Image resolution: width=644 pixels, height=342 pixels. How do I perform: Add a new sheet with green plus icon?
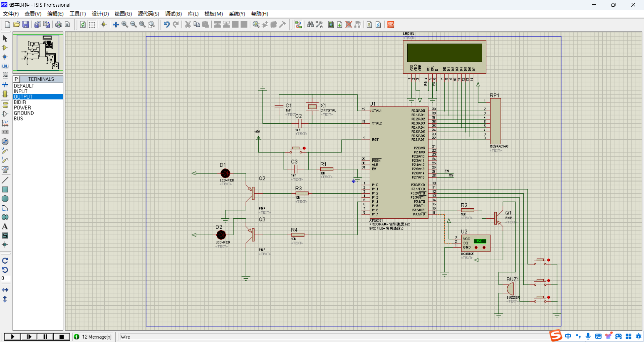coord(340,24)
